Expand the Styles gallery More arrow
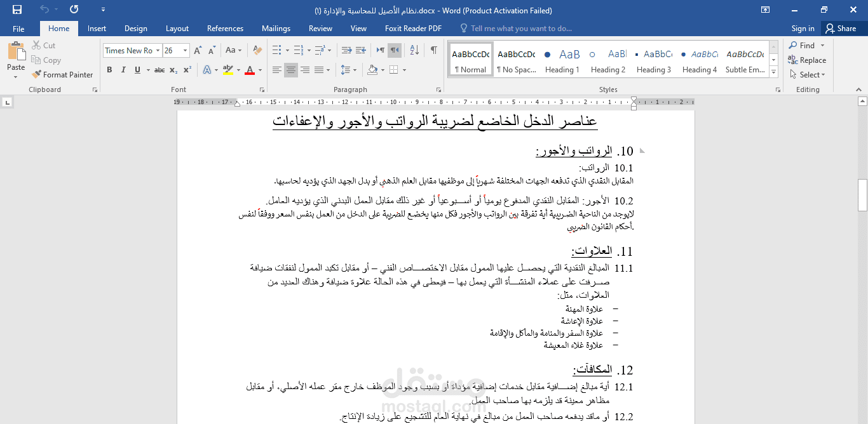The image size is (868, 424). (x=773, y=72)
